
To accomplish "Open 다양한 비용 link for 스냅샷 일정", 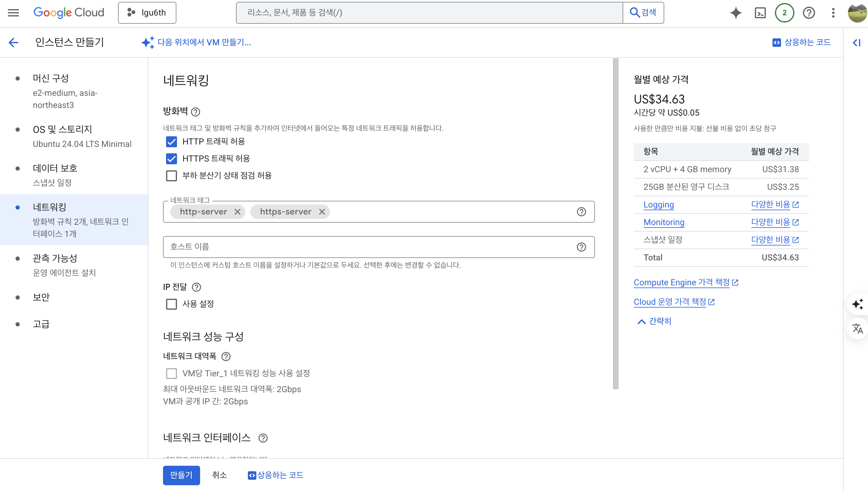I will 775,240.
